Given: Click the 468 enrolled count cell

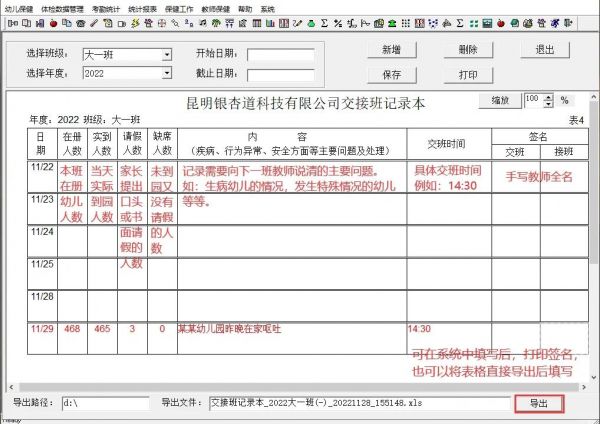Looking at the screenshot, I should click(x=72, y=339).
